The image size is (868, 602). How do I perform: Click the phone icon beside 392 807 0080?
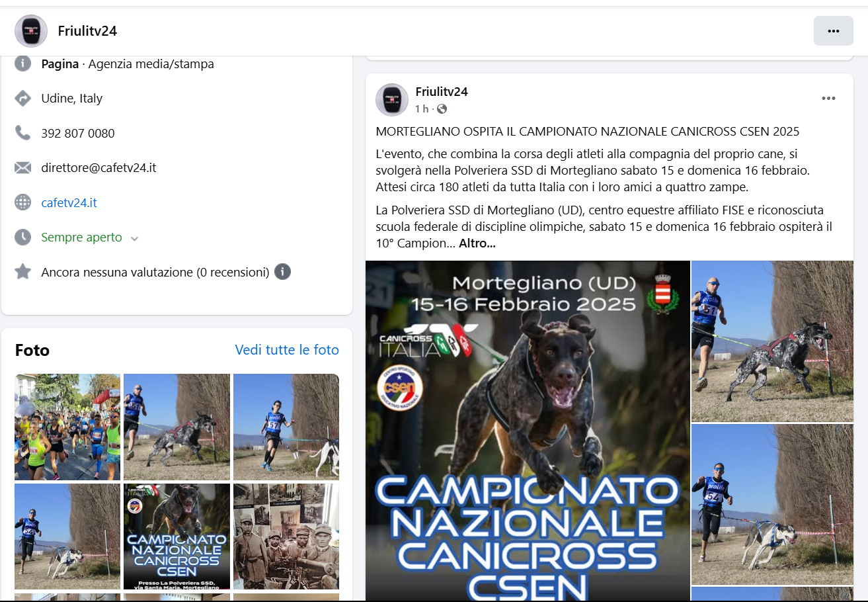point(23,133)
